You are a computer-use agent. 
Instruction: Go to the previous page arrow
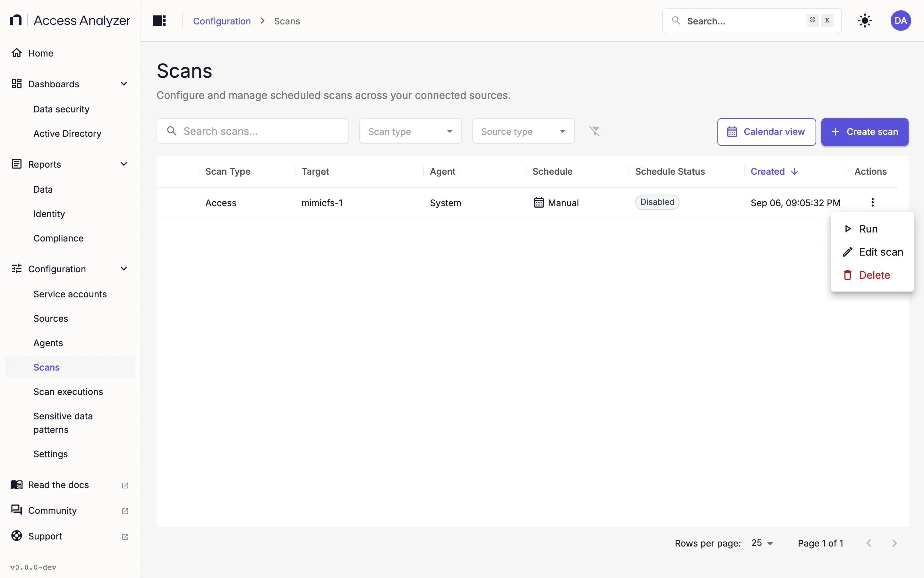tap(868, 543)
